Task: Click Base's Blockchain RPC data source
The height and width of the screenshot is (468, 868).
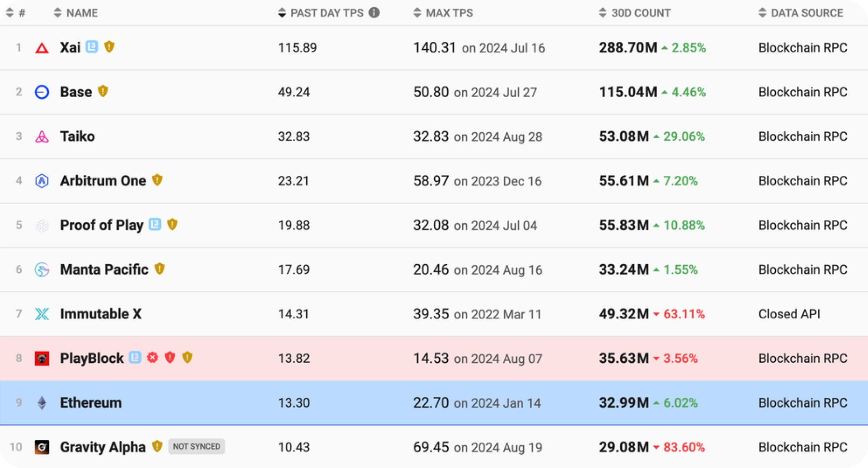Action: click(x=803, y=92)
